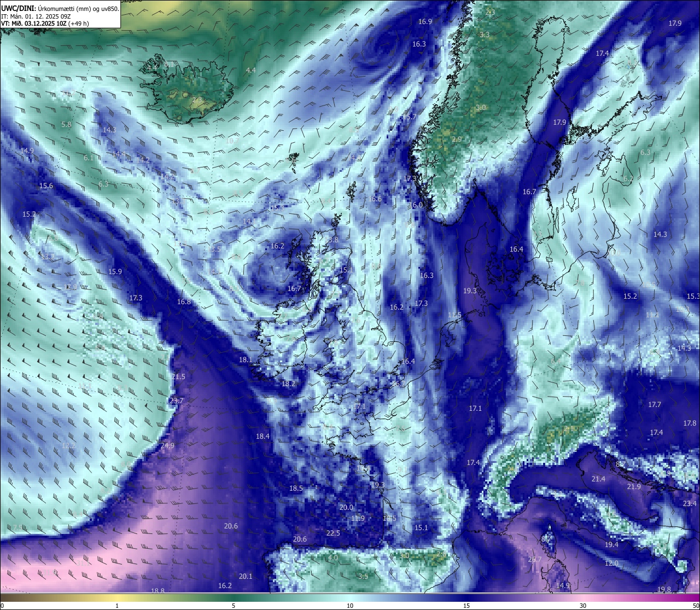Click the map value '23.7'

(x=177, y=400)
